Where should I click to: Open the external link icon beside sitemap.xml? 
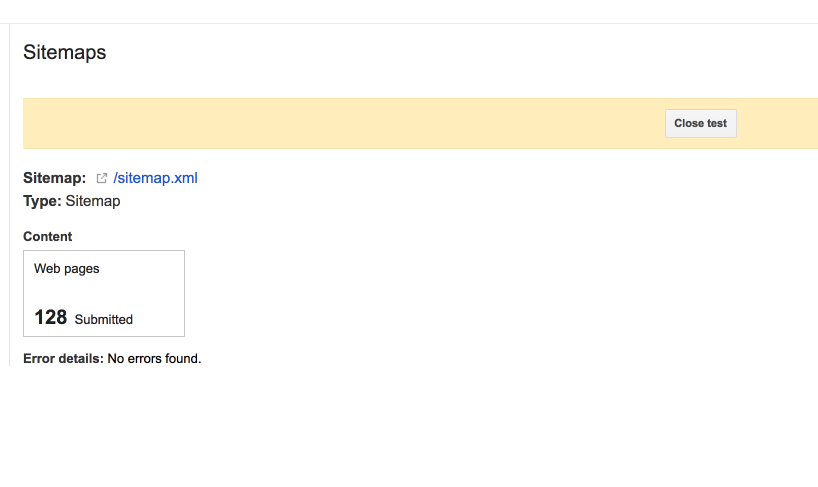coord(101,178)
